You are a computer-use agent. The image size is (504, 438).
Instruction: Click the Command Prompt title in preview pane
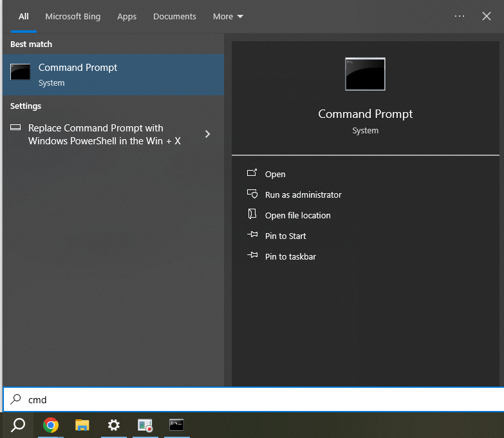coord(365,114)
